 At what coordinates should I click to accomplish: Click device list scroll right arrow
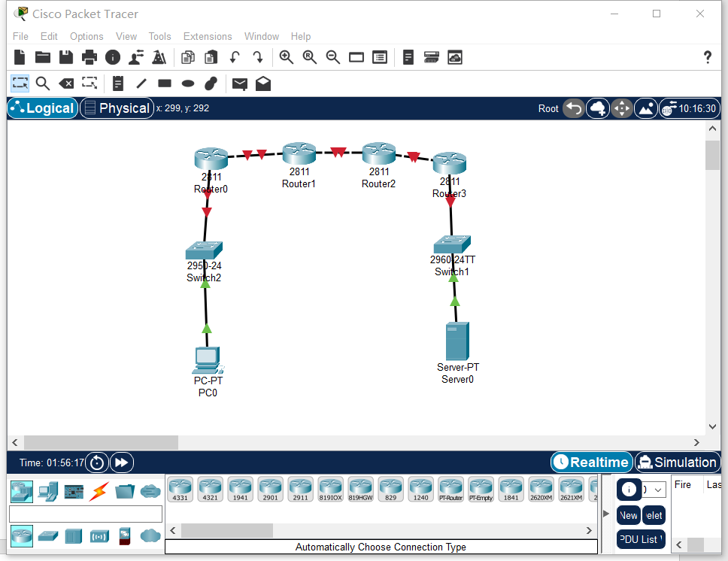click(589, 530)
